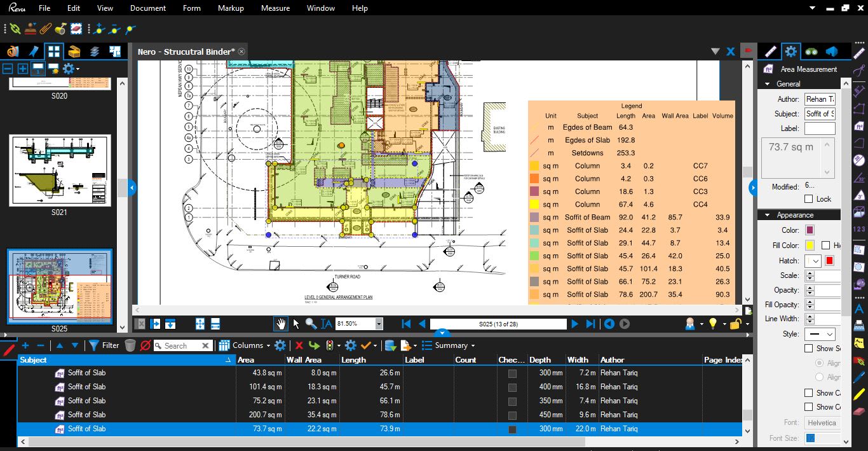The image size is (868, 451).
Task: Click the Filter button
Action: 104,345
